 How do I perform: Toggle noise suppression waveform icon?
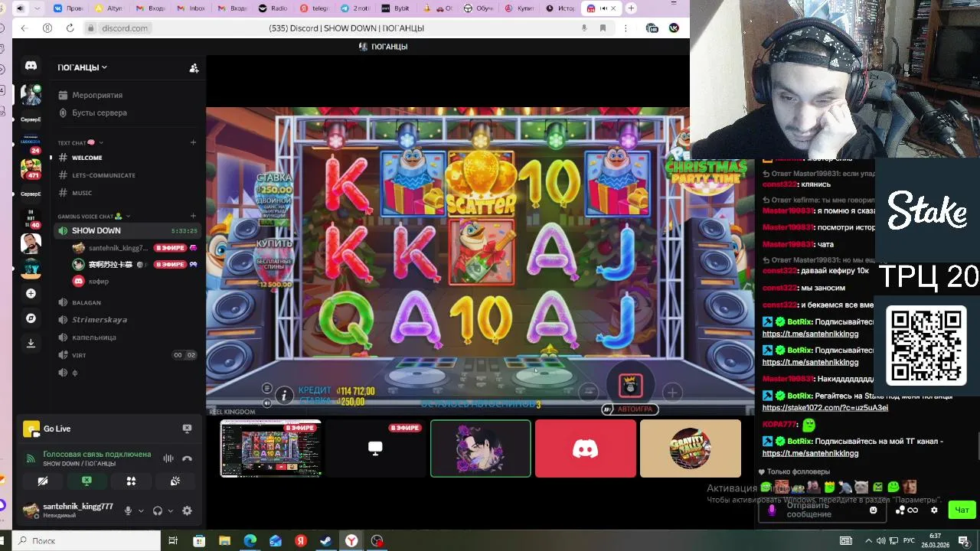click(168, 458)
